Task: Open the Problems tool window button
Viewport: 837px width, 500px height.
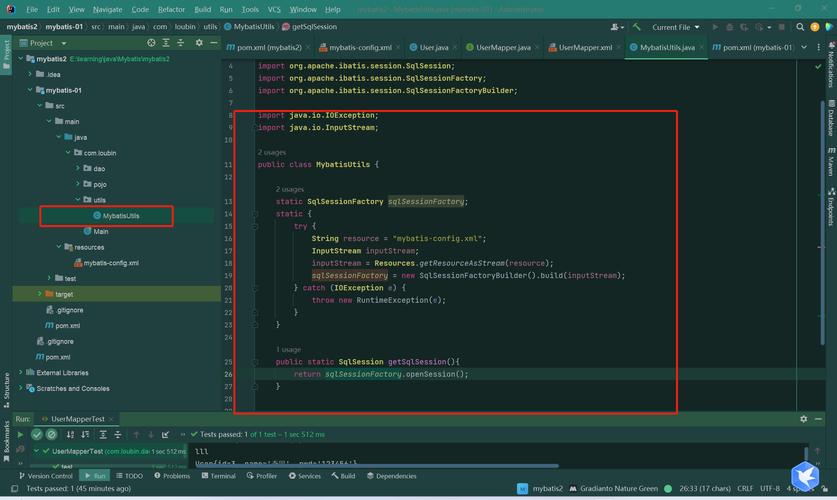Action: (172, 475)
